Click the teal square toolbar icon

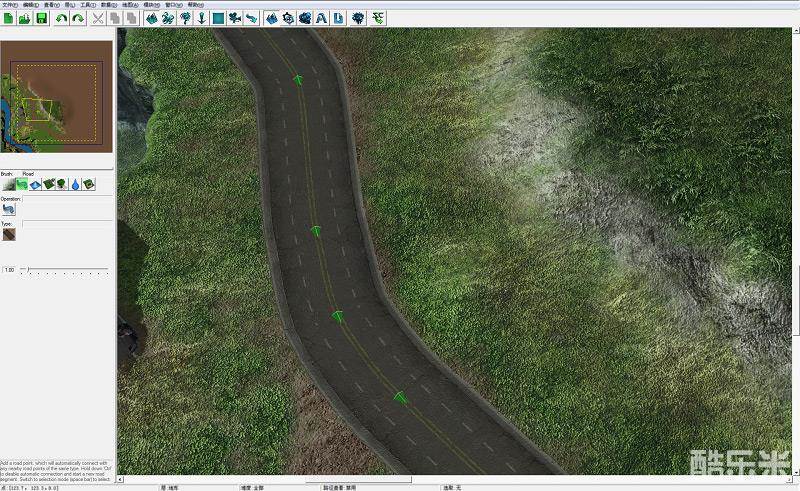point(217,18)
